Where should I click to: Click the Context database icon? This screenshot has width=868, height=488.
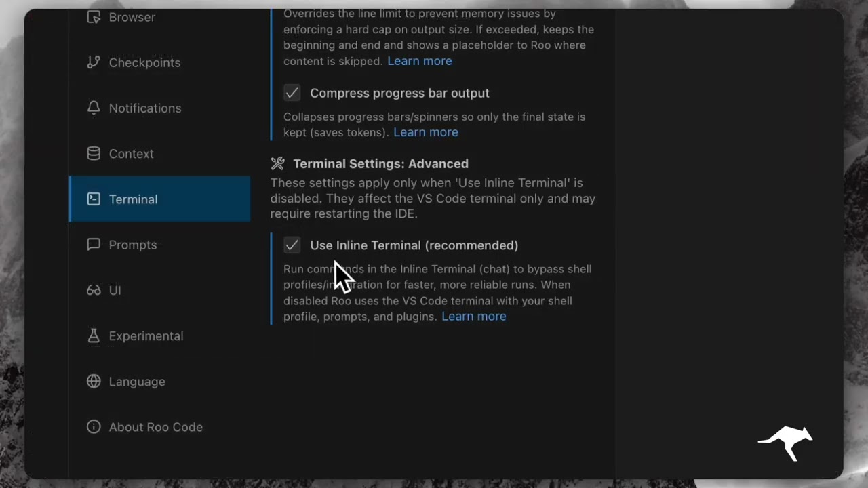pos(94,153)
